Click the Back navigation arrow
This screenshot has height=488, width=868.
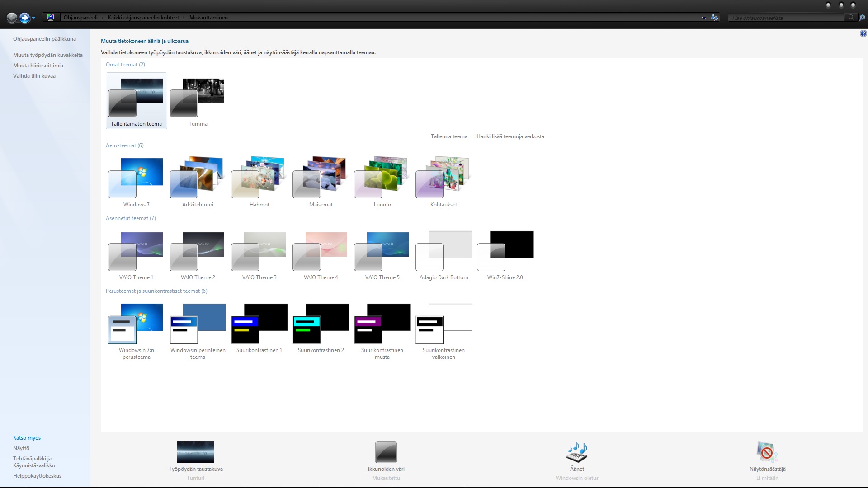[x=12, y=18]
